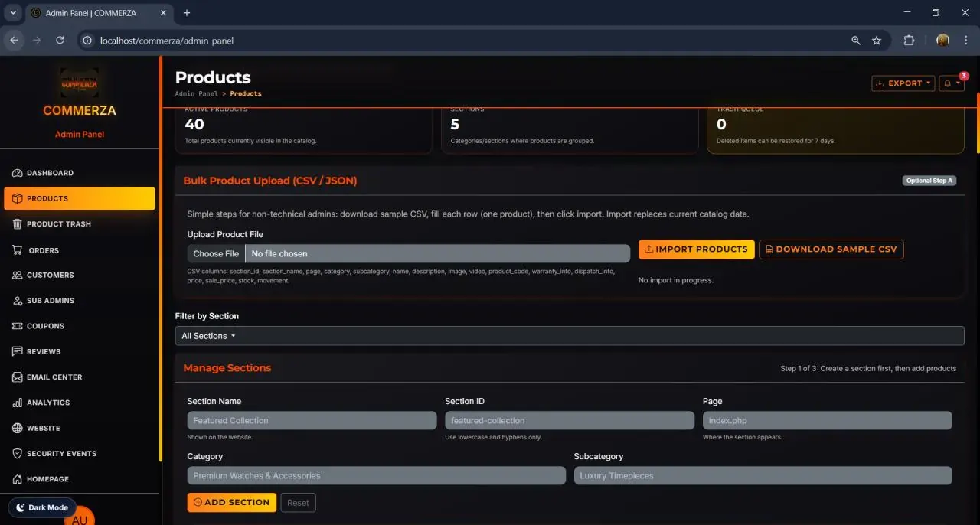Screen dimensions: 980x525
Task: Open the Dashboard sidebar icon
Action: 18,173
